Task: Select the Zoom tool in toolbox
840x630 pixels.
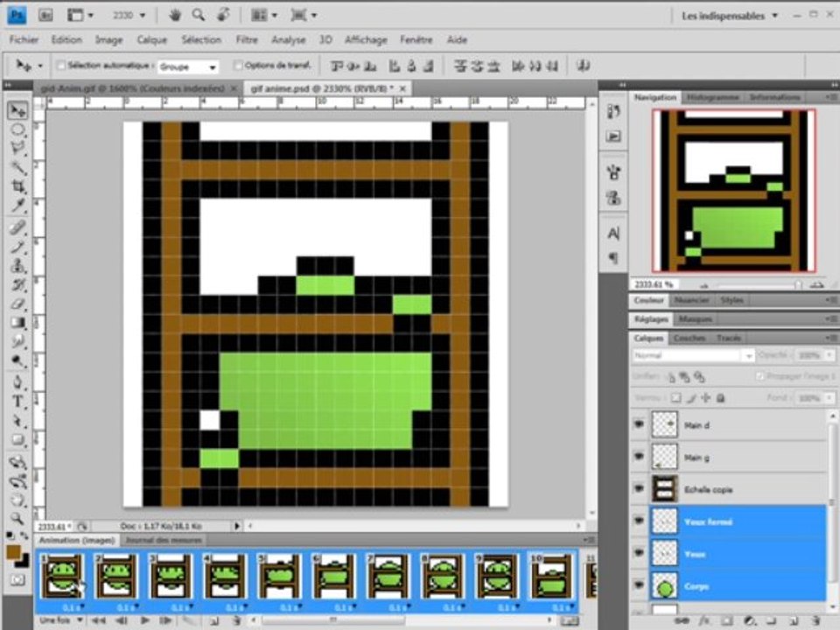Action: pos(17,518)
